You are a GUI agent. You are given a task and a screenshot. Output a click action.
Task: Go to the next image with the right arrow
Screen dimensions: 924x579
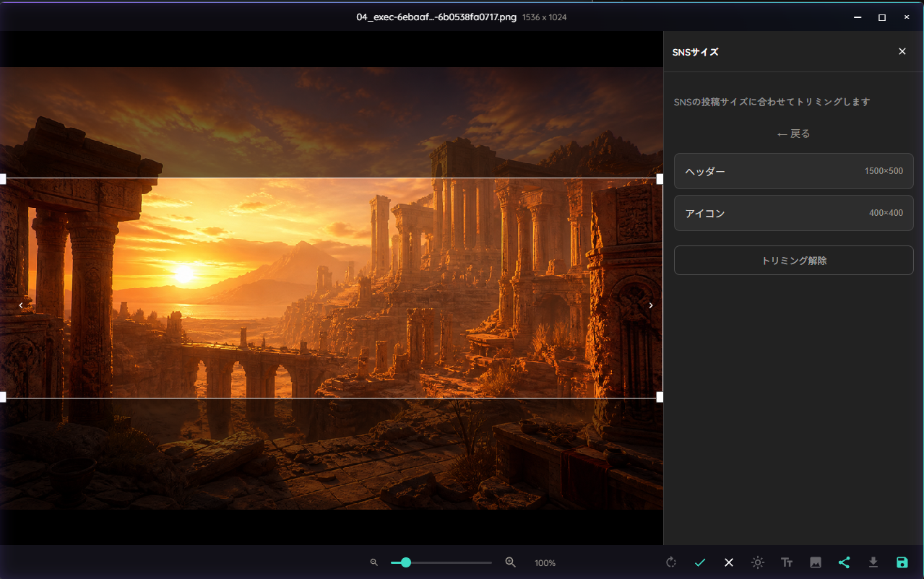(651, 305)
